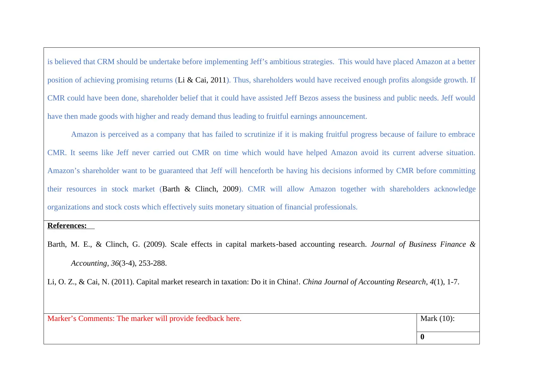Click the Marker's Comments feedback text
Image resolution: width=554 pixels, height=392 pixels.
144,318
